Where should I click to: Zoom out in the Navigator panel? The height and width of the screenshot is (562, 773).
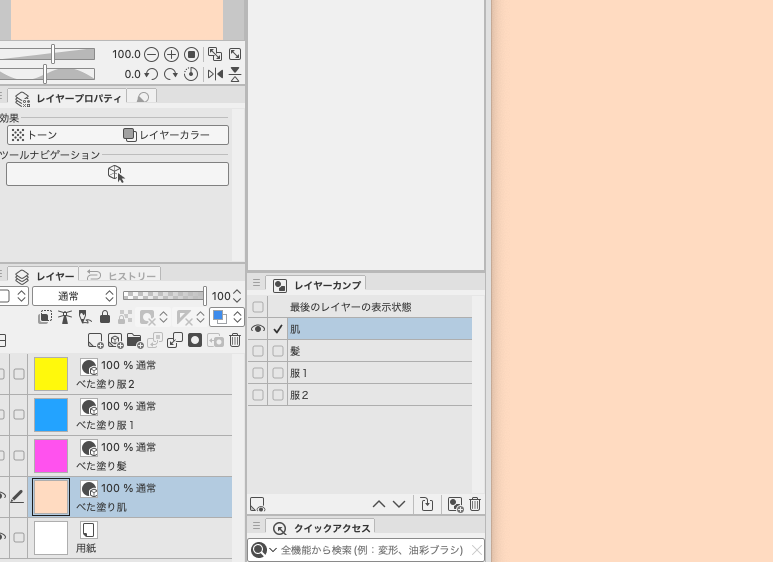(x=152, y=54)
